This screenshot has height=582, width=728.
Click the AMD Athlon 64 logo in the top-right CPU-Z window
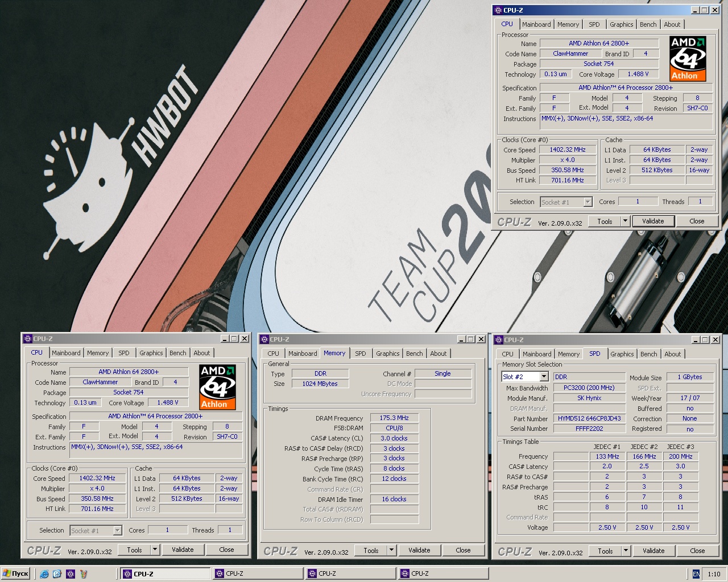[688, 59]
